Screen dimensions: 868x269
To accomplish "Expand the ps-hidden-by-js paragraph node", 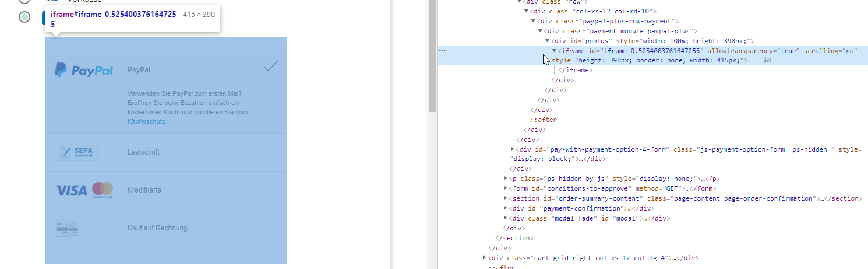I will tap(505, 179).
